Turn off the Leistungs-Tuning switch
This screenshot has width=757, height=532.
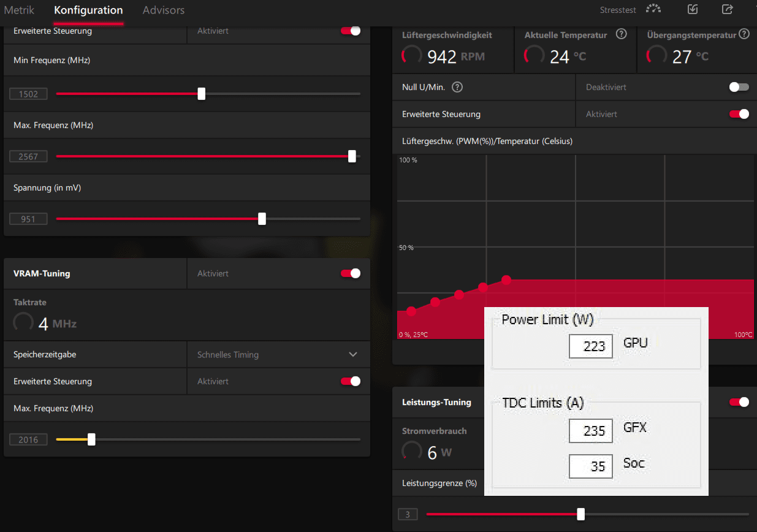(x=739, y=402)
